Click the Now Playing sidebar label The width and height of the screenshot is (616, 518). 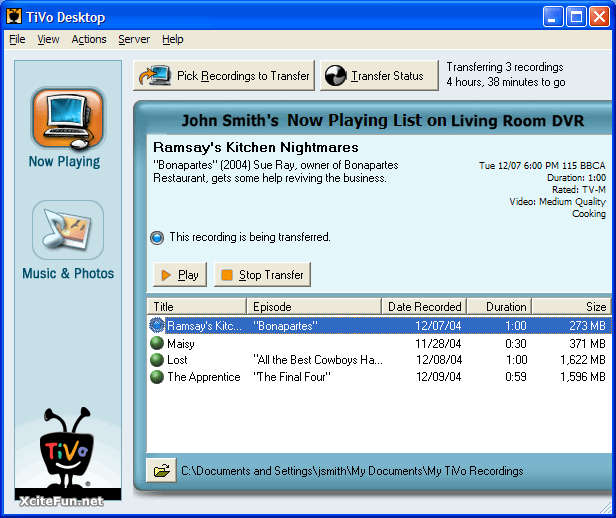tap(64, 161)
